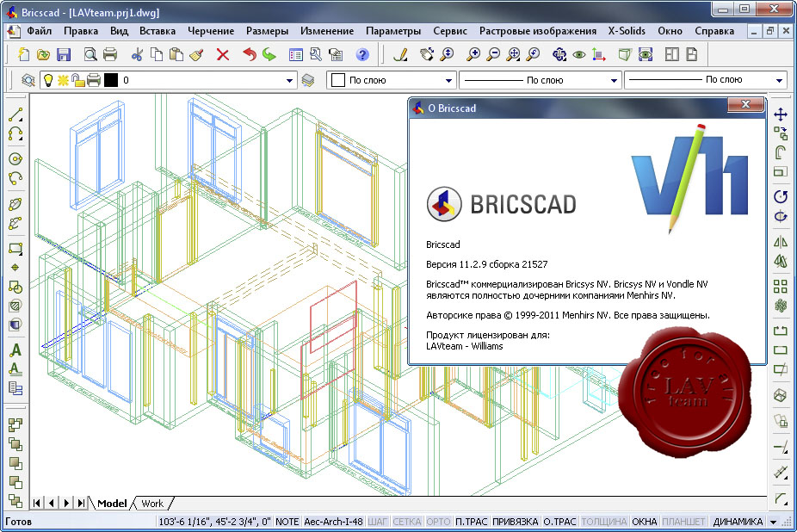Viewport: 797px width, 532px height.
Task: Open the layers explorer icon on the layer toolbar
Action: coord(28,80)
